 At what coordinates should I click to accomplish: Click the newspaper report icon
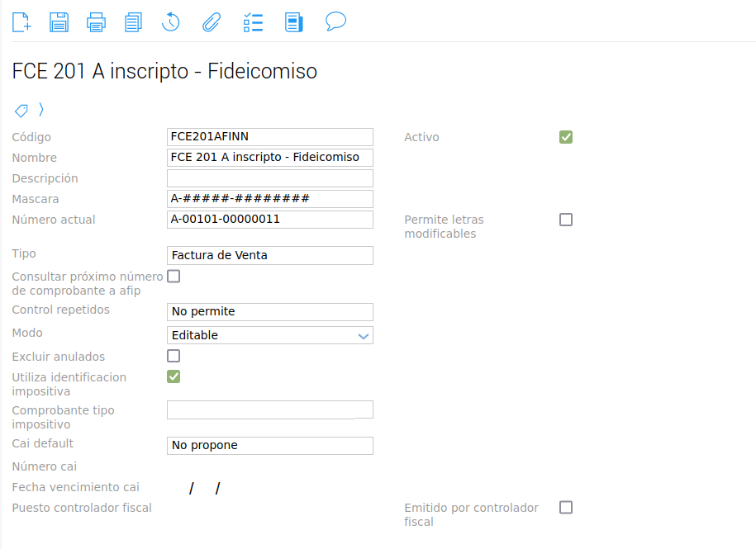tap(293, 21)
